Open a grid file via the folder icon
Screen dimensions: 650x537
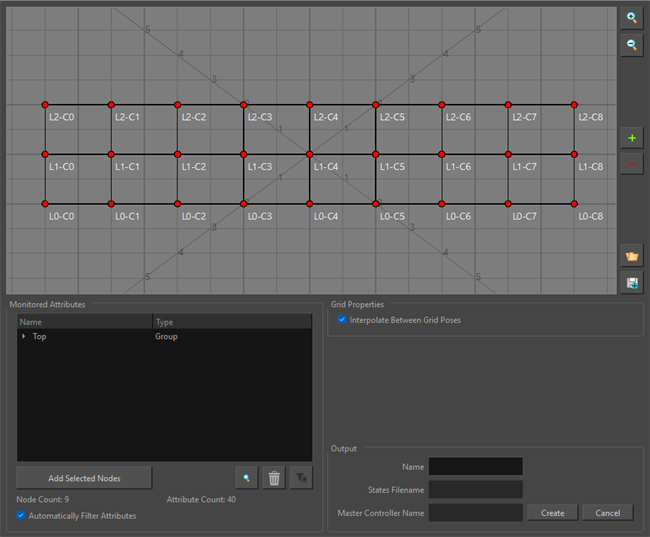[632, 257]
